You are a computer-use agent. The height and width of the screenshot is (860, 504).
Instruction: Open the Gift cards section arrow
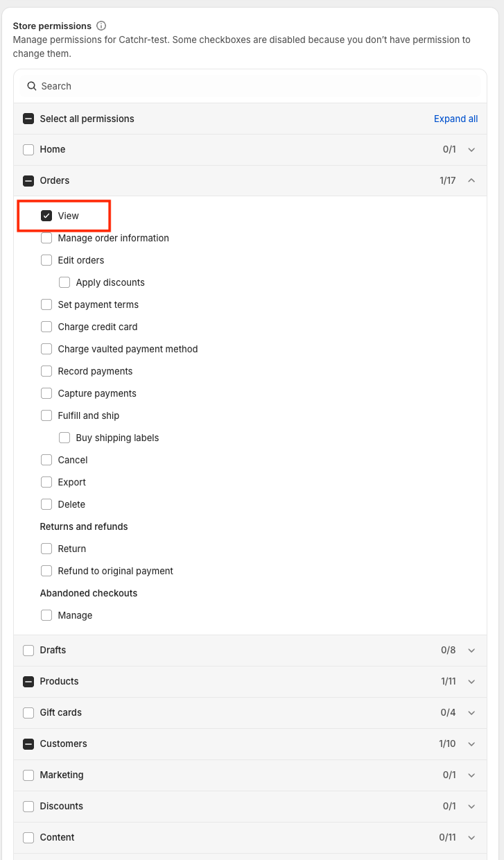point(471,712)
